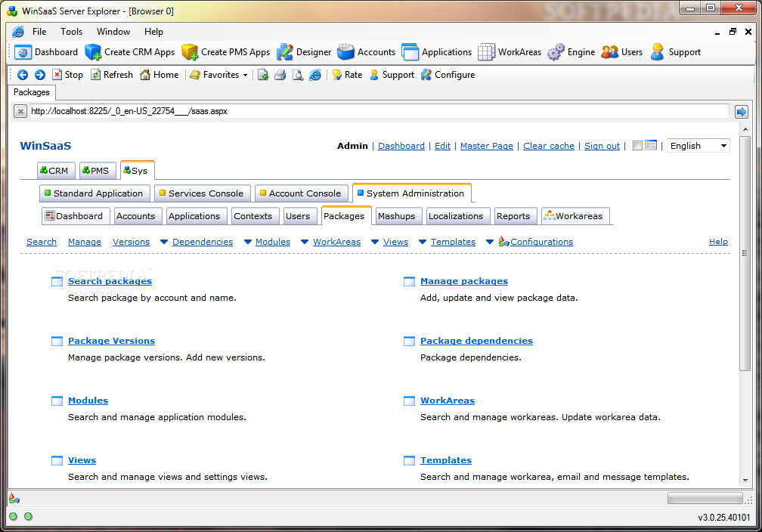Click the Print icon

coord(280,75)
